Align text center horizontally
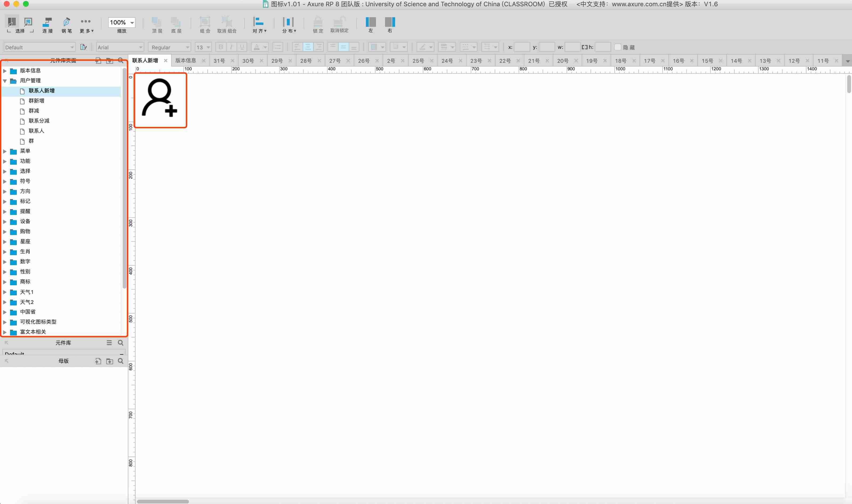Viewport: 852px width, 504px height. 308,47
